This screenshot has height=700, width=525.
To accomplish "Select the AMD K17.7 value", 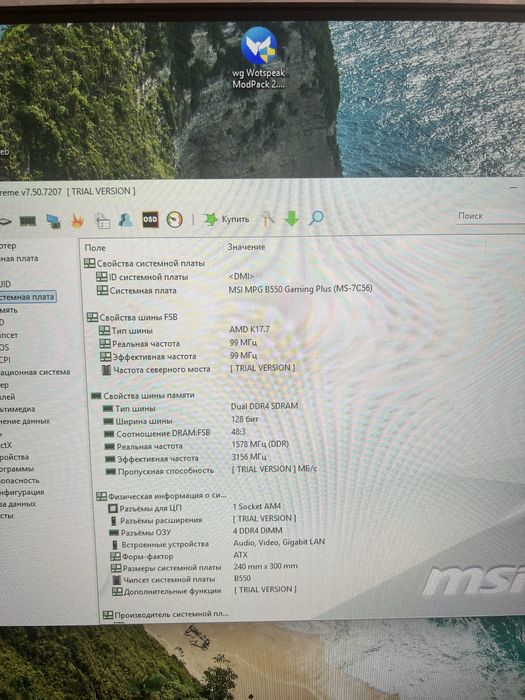I will [250, 329].
